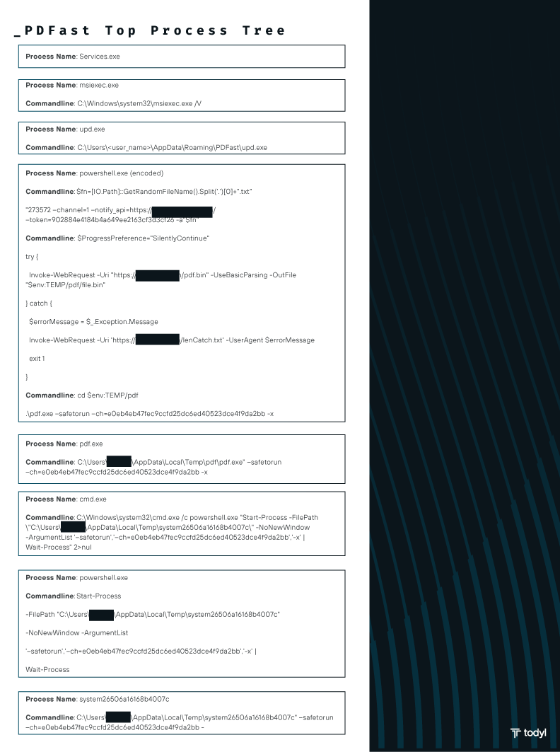Select 'Commandline: cd $env:TEMP/pdf' text
Screen dimensions: 560x752
[82, 395]
